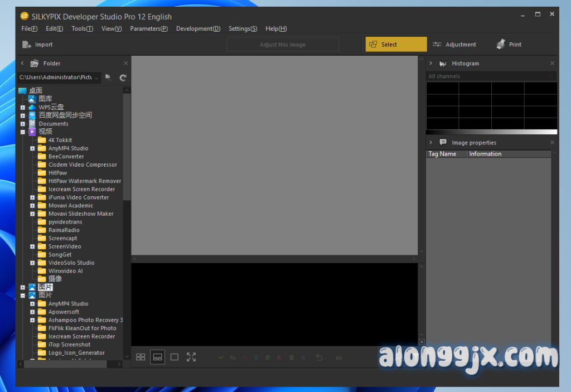571x392 pixels.
Task: Enter full screen display mode
Action: 191,357
